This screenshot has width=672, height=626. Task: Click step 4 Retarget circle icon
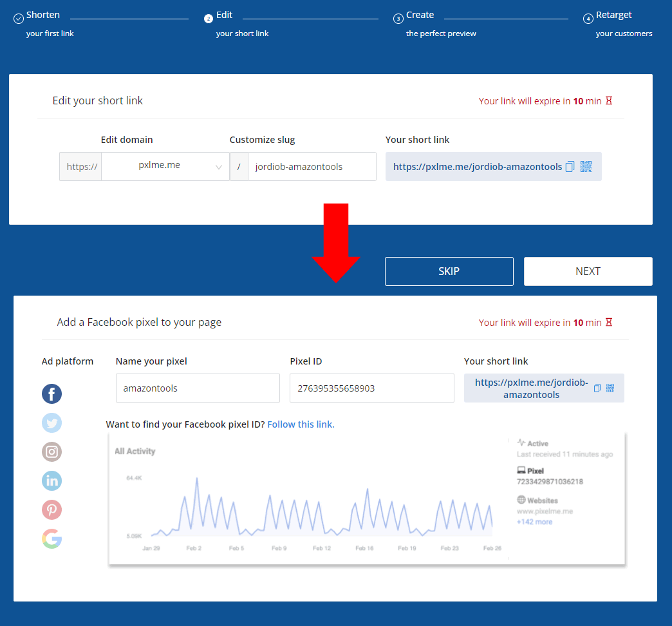tap(588, 19)
